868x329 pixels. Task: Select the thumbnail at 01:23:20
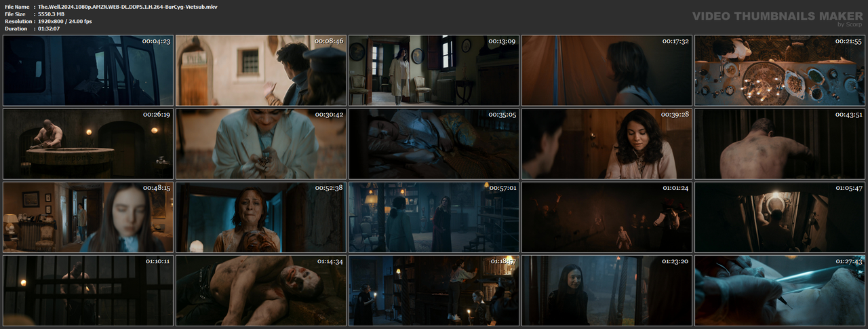607,290
